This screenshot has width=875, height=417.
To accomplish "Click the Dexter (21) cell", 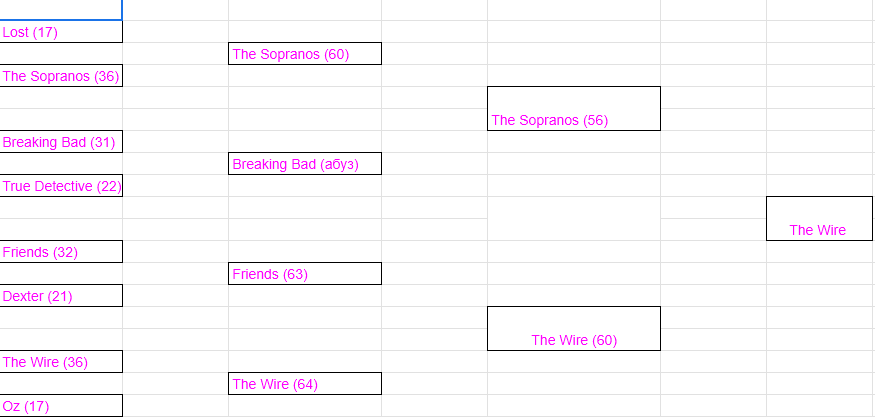I will point(61,296).
